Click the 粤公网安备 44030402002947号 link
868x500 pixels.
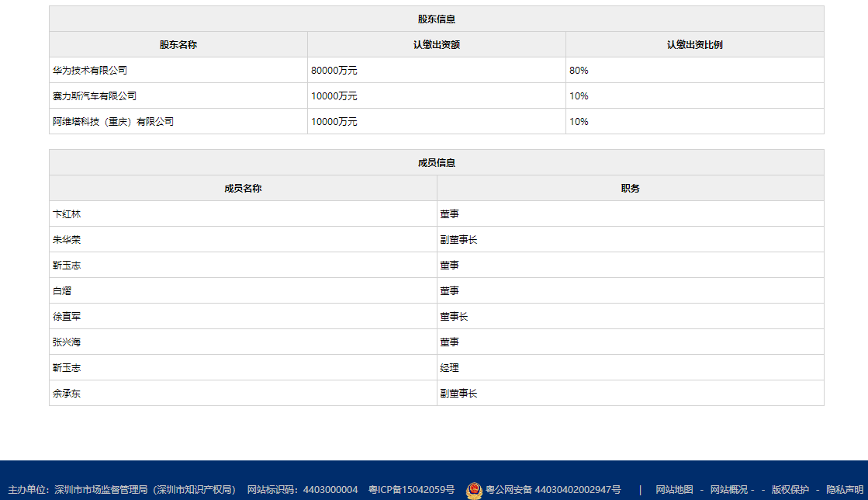click(x=553, y=490)
